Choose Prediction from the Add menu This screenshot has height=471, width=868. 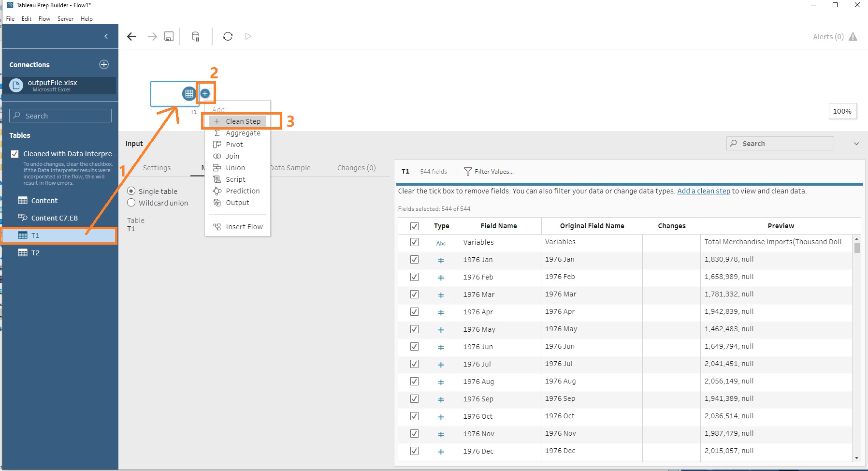tap(243, 191)
